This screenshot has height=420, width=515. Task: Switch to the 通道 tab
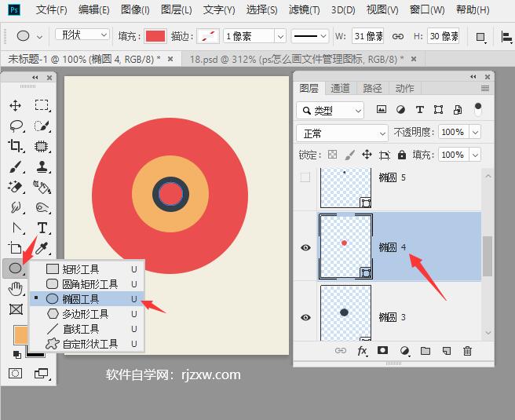340,88
